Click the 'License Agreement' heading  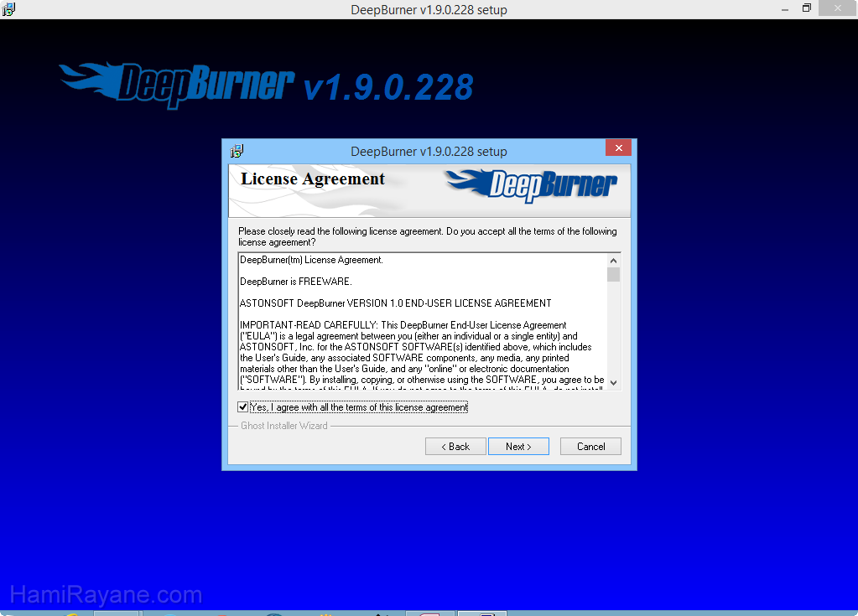click(x=313, y=179)
